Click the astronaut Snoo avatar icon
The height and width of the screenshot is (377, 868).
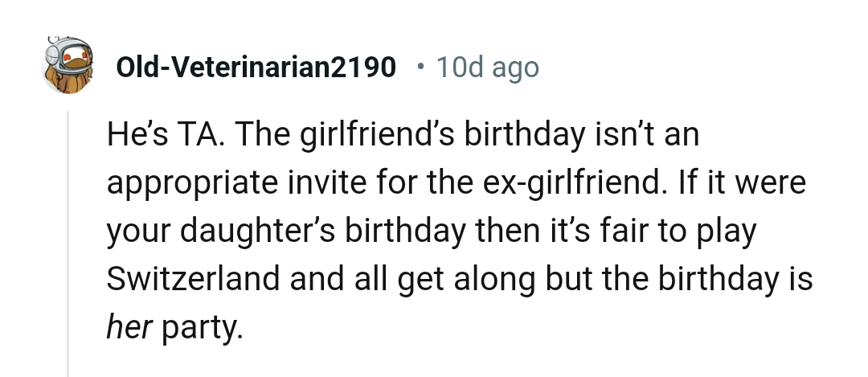click(66, 67)
